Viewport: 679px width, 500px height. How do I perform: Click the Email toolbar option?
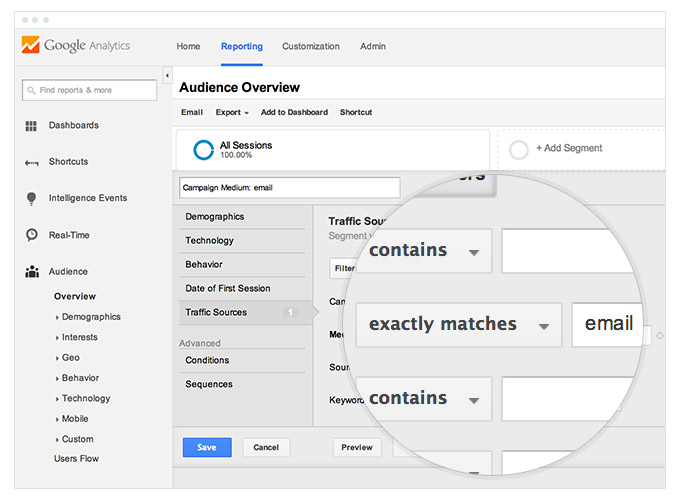192,112
